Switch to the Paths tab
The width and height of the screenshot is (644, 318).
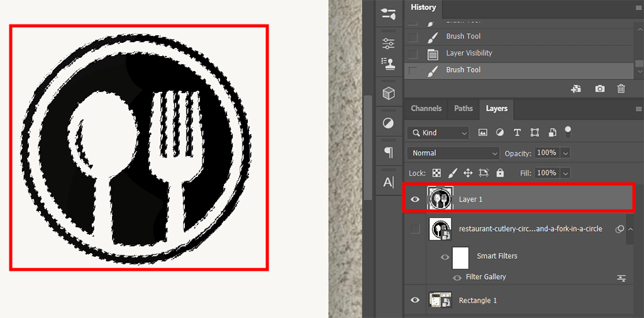(x=464, y=108)
